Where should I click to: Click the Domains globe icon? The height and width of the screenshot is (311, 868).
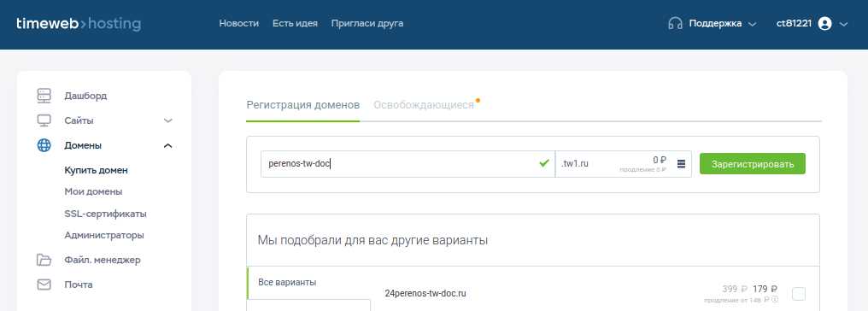click(x=44, y=145)
